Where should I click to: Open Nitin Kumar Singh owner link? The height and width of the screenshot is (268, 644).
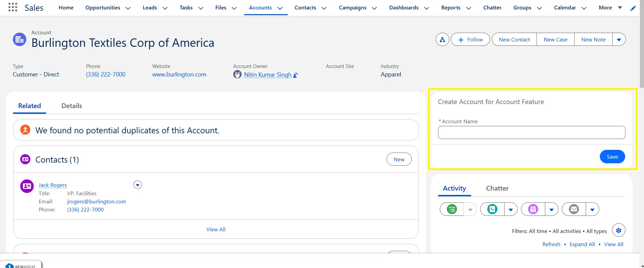point(268,75)
